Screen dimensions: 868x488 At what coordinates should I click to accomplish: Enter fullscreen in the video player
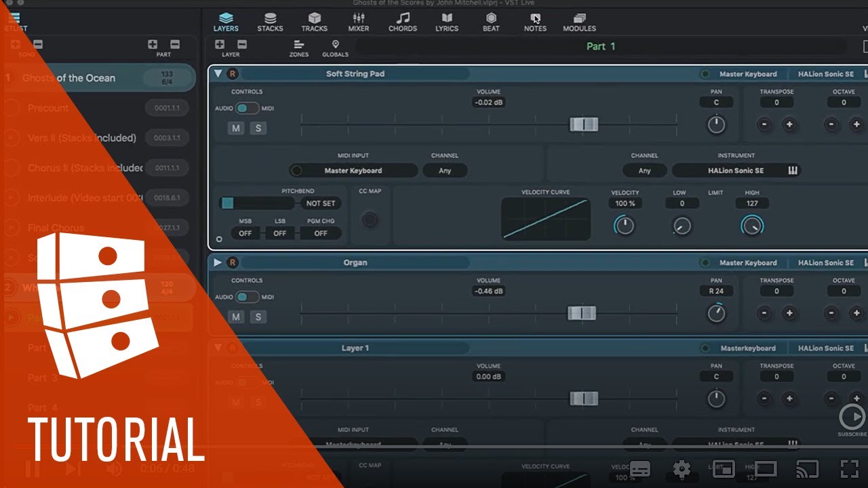pyautogui.click(x=850, y=468)
